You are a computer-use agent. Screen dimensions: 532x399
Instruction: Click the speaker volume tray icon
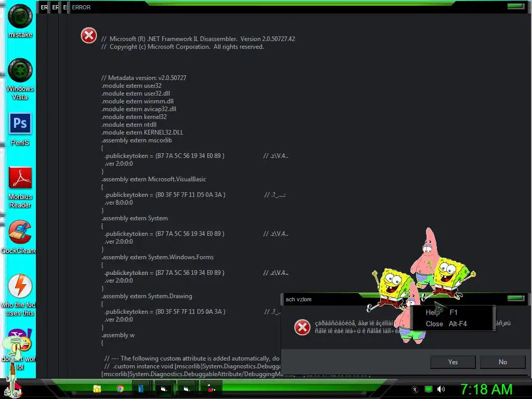tap(441, 390)
